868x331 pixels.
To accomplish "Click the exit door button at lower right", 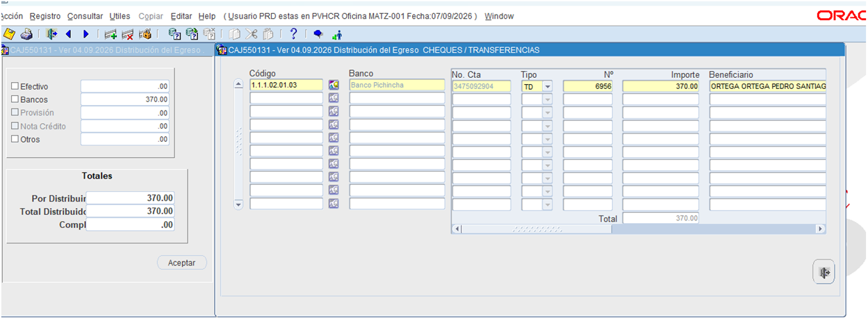I will [824, 273].
